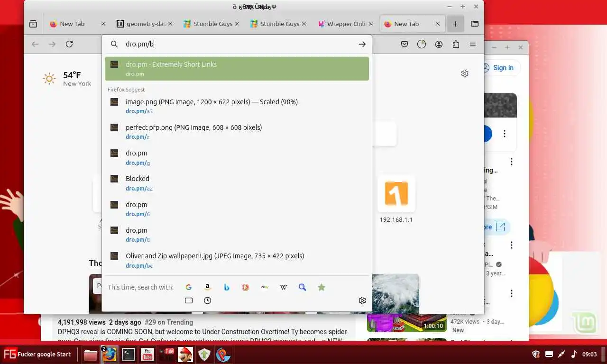The width and height of the screenshot is (607, 364).
Task: Click the Reload page button
Action: [69, 44]
